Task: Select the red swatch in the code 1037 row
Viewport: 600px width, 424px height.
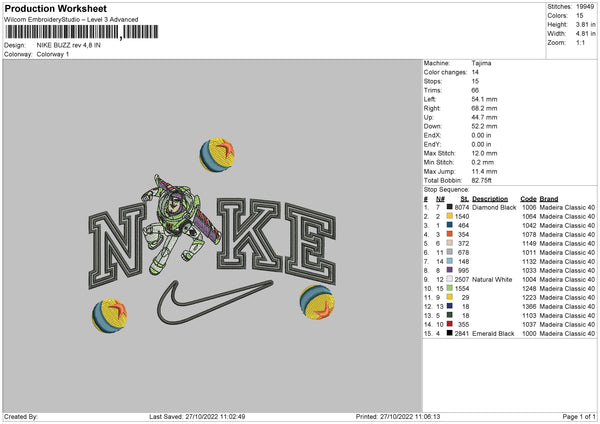Action: tap(450, 324)
